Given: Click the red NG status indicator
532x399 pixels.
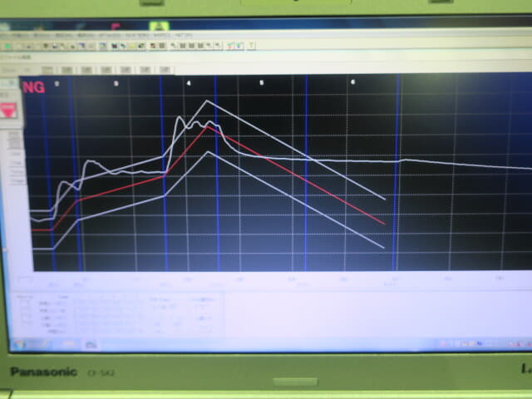Looking at the screenshot, I should coord(33,87).
